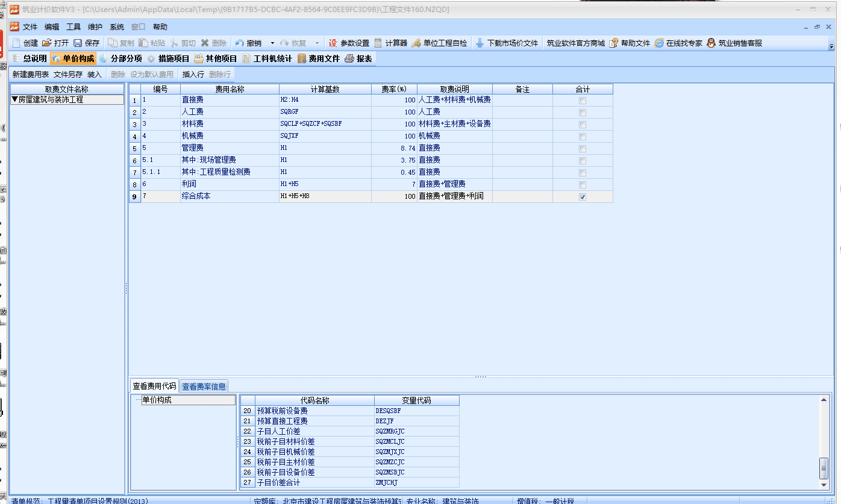Enable 合计 checkbox for 利润 row
The width and height of the screenshot is (841, 504).
pyautogui.click(x=583, y=185)
